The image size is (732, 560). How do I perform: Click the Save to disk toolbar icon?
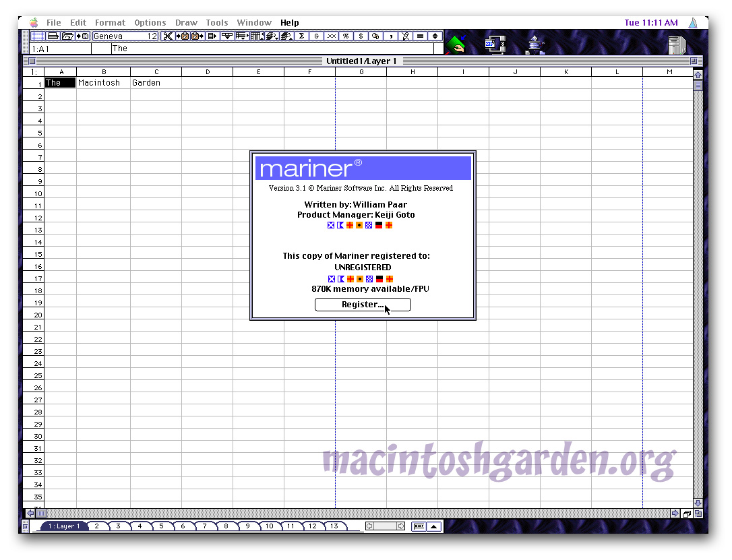[83, 36]
